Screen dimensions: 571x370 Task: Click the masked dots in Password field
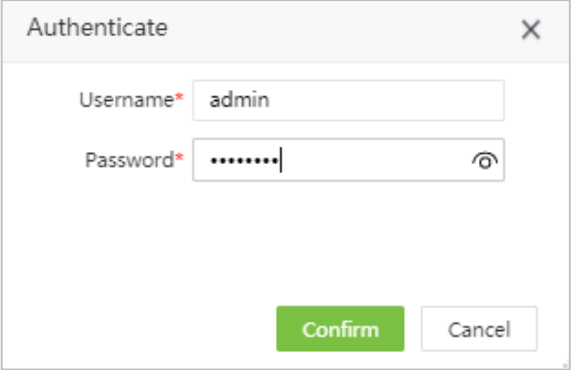pyautogui.click(x=245, y=160)
